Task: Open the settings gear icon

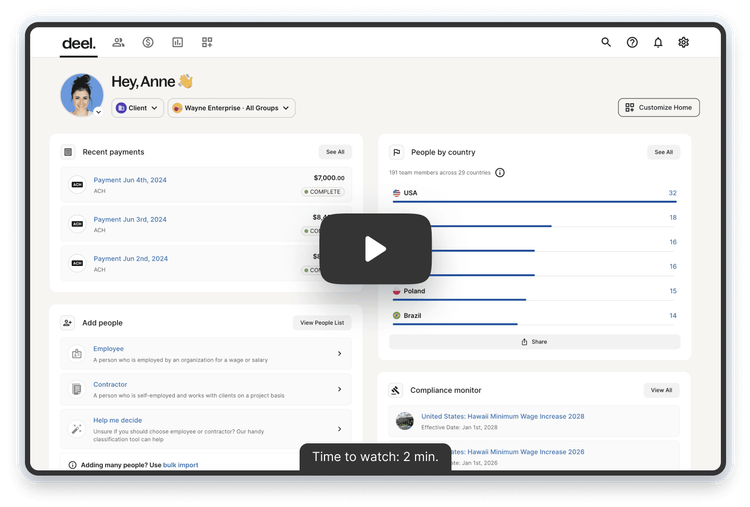Action: (684, 43)
